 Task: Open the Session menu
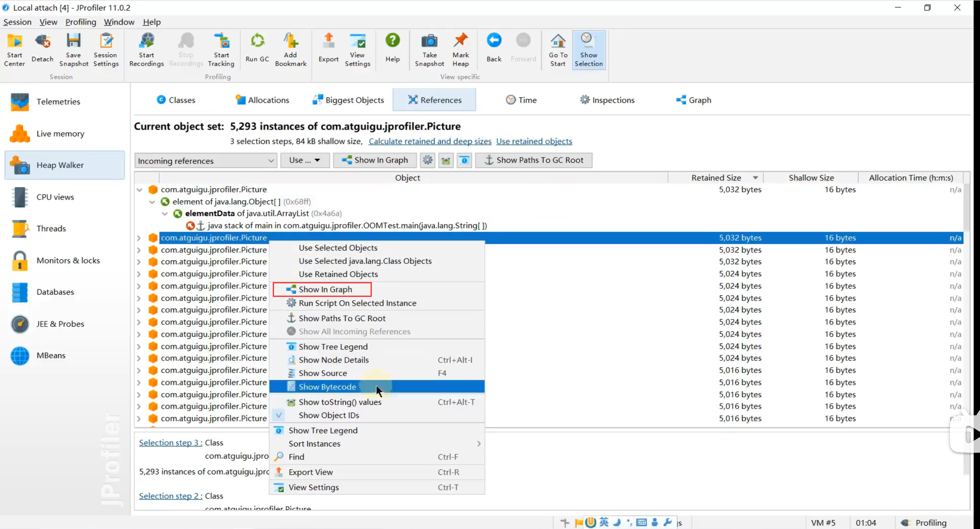(x=17, y=22)
